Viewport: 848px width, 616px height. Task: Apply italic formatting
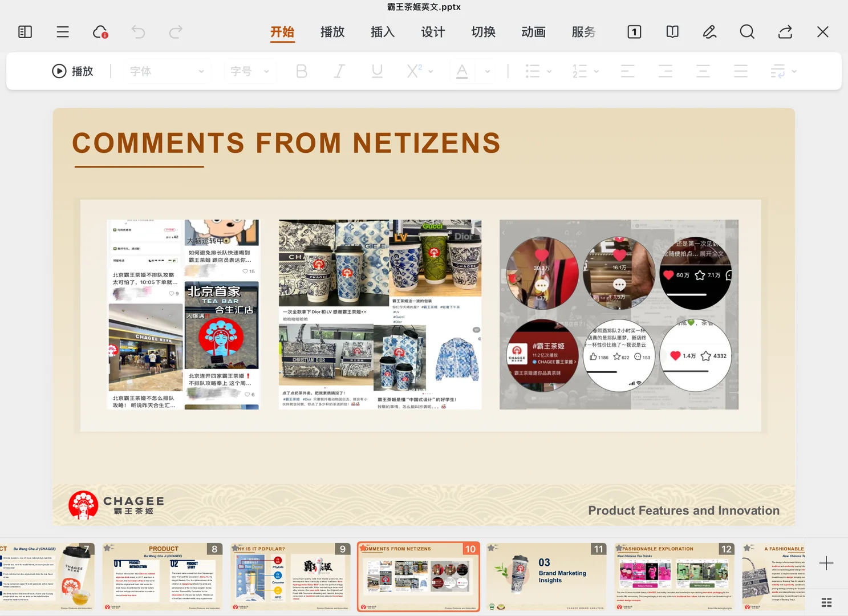[339, 71]
